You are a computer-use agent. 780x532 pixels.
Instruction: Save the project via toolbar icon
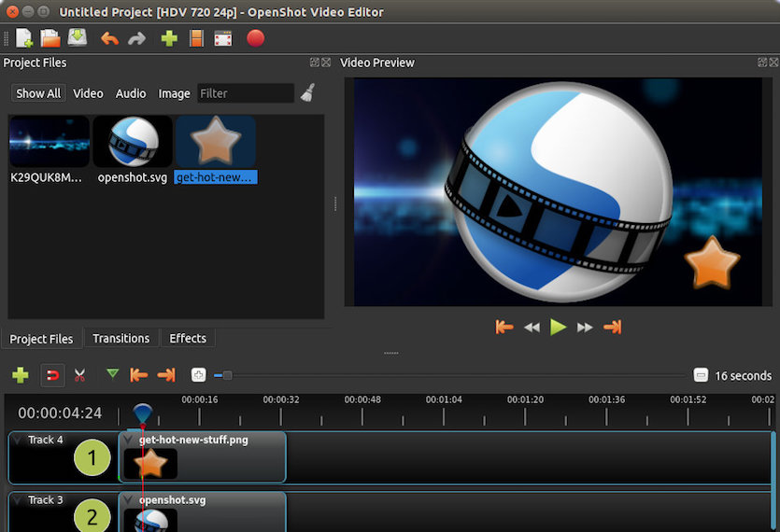(78, 37)
